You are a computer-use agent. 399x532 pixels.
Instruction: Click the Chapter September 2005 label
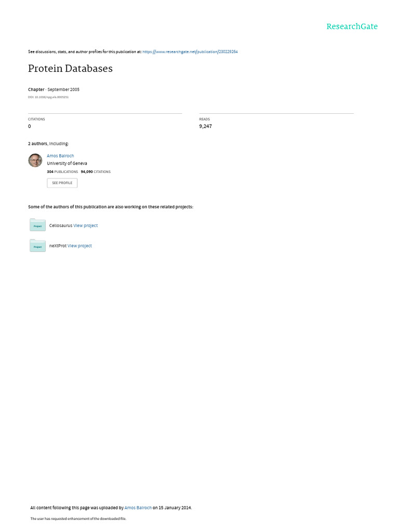pos(54,89)
